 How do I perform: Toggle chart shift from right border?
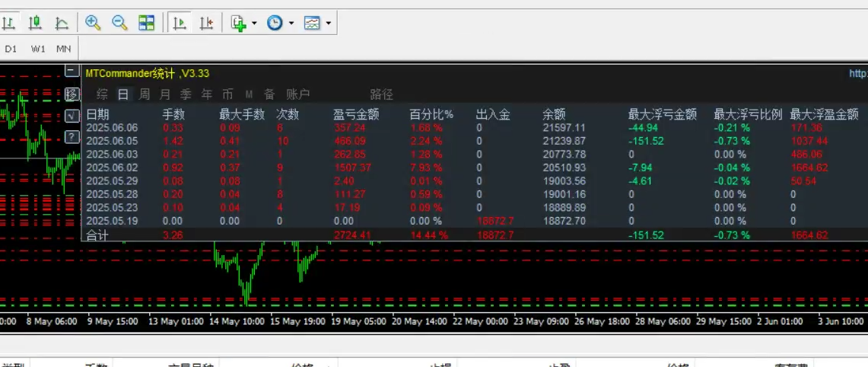click(206, 23)
